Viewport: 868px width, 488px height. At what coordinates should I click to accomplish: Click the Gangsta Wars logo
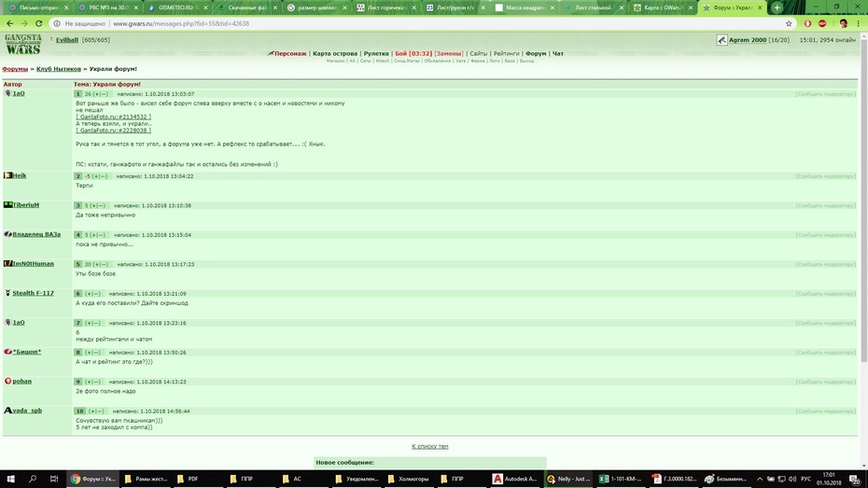pos(22,44)
